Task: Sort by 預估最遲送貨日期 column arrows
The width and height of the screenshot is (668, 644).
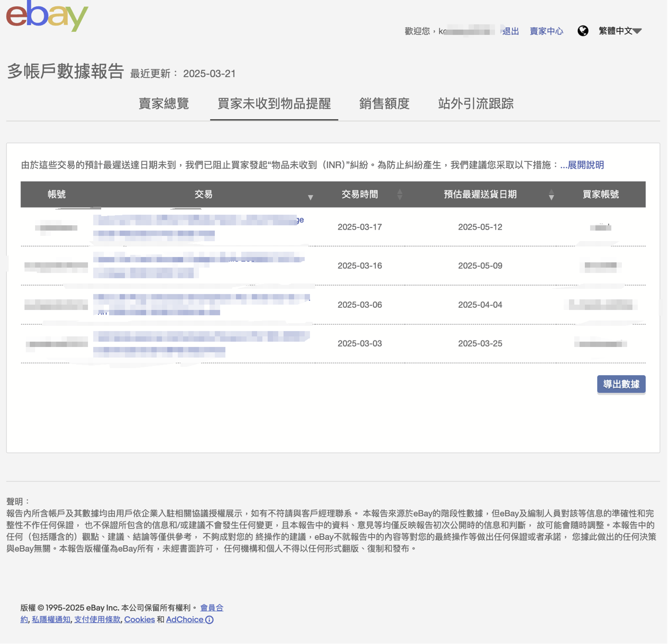Action: click(x=551, y=195)
